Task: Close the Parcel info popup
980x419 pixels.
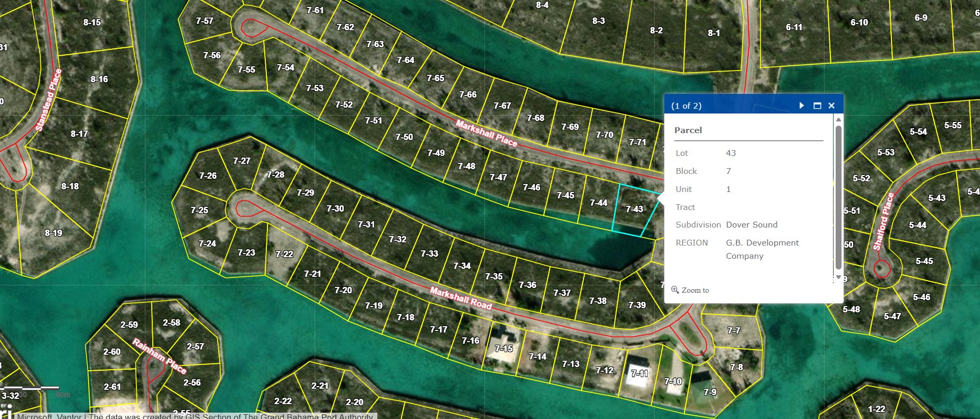Action: [x=831, y=106]
